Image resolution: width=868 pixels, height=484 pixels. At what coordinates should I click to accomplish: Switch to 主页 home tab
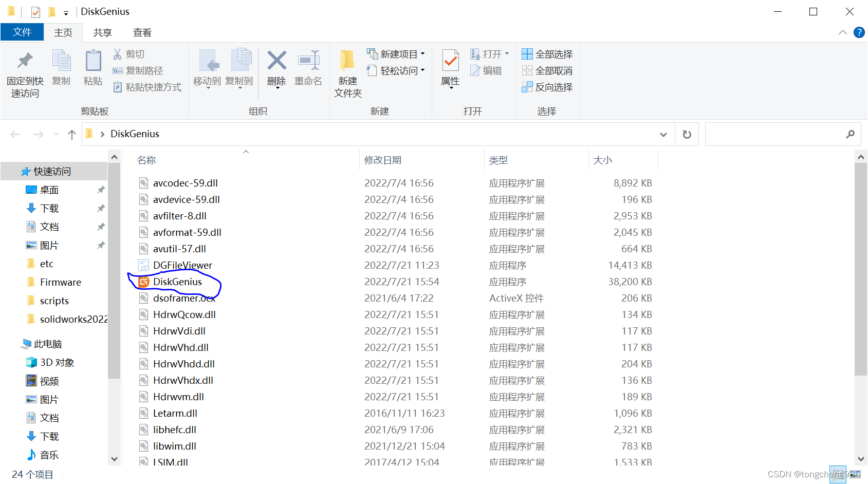click(63, 32)
